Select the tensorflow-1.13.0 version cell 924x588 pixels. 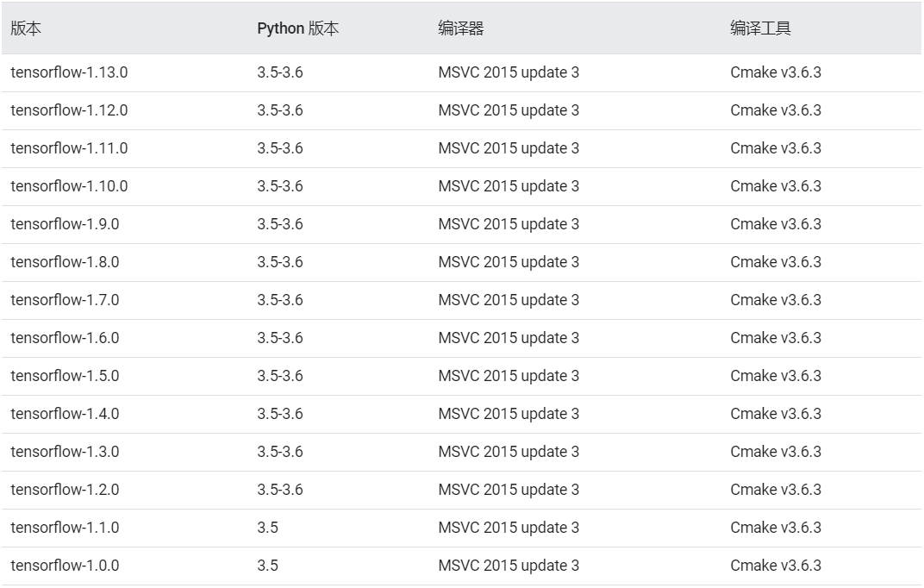[x=69, y=72]
